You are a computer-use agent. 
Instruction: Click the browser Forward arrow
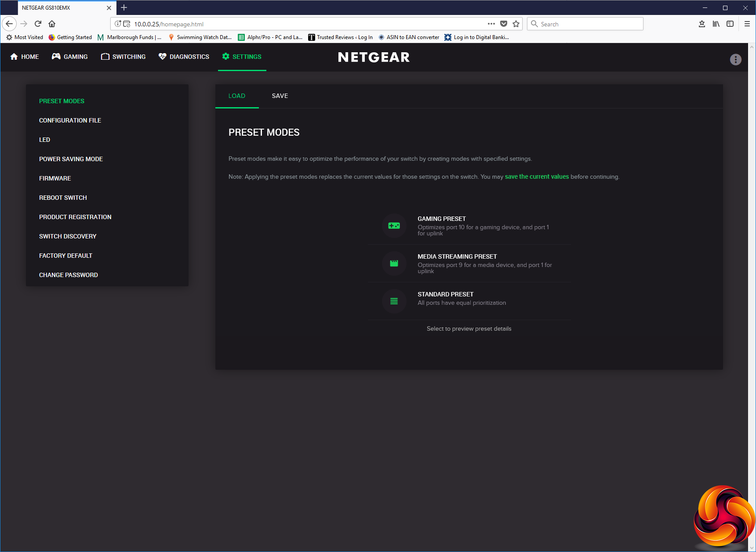[24, 24]
